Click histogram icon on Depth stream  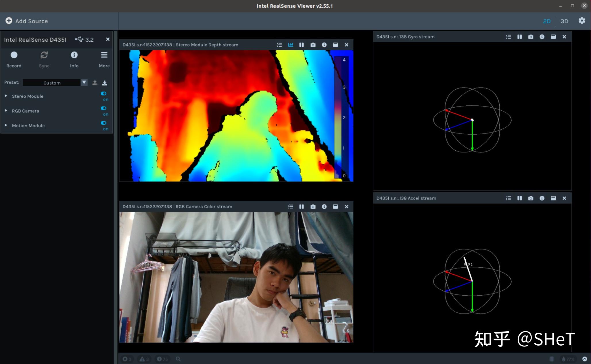(291, 45)
